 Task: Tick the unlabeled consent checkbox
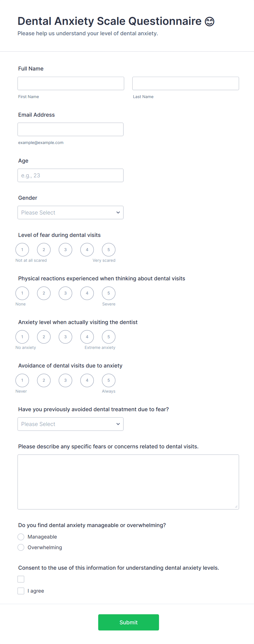[21, 579]
